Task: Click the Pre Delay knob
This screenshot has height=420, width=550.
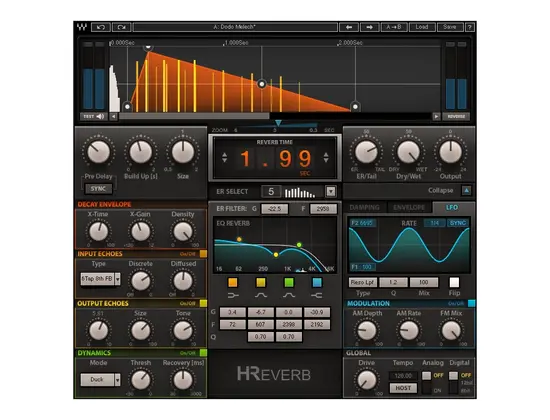Action: (99, 152)
